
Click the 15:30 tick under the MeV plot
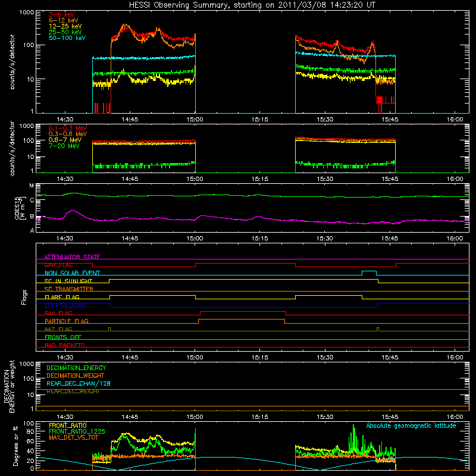325,179
